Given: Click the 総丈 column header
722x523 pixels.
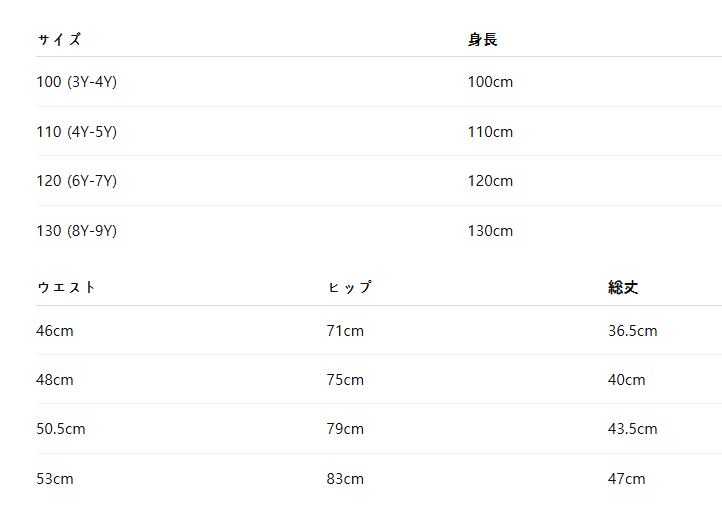Looking at the screenshot, I should (x=623, y=288).
